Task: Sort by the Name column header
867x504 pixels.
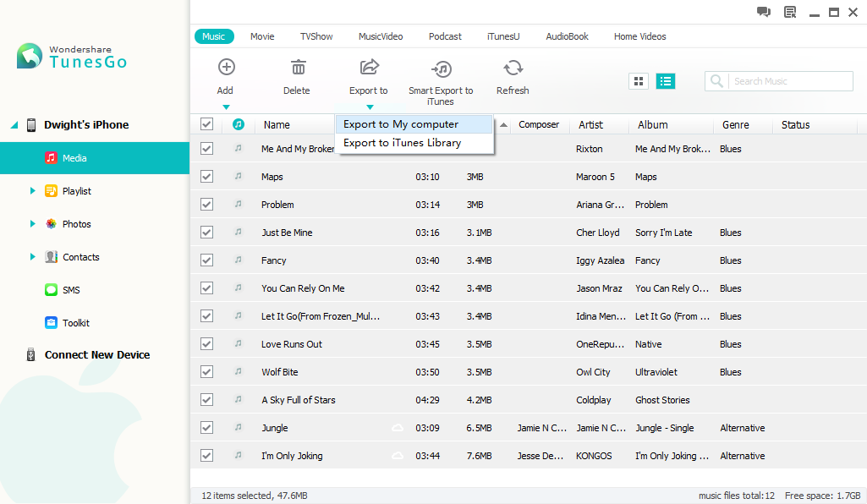Action: coord(277,125)
